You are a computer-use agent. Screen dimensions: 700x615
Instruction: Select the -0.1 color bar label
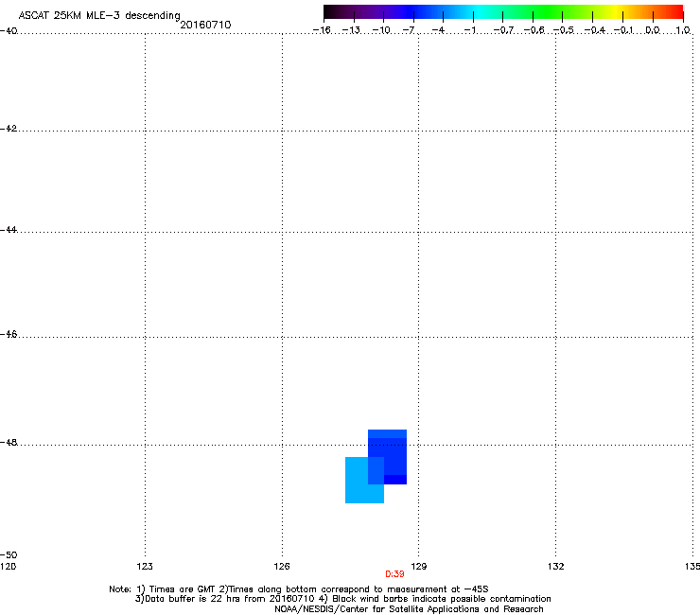tap(623, 30)
